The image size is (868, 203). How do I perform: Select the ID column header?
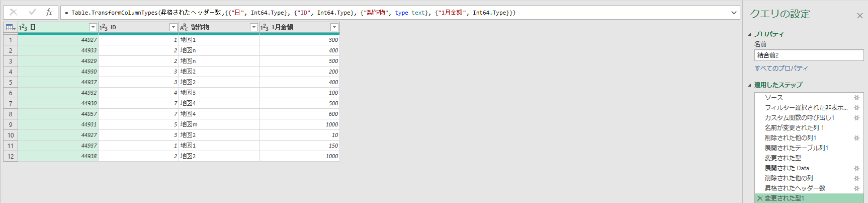pos(138,27)
